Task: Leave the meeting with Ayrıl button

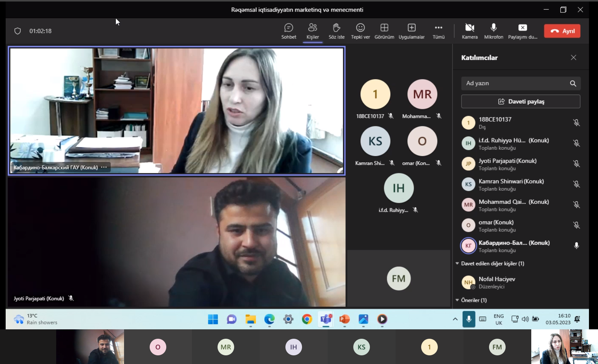Action: pos(562,31)
